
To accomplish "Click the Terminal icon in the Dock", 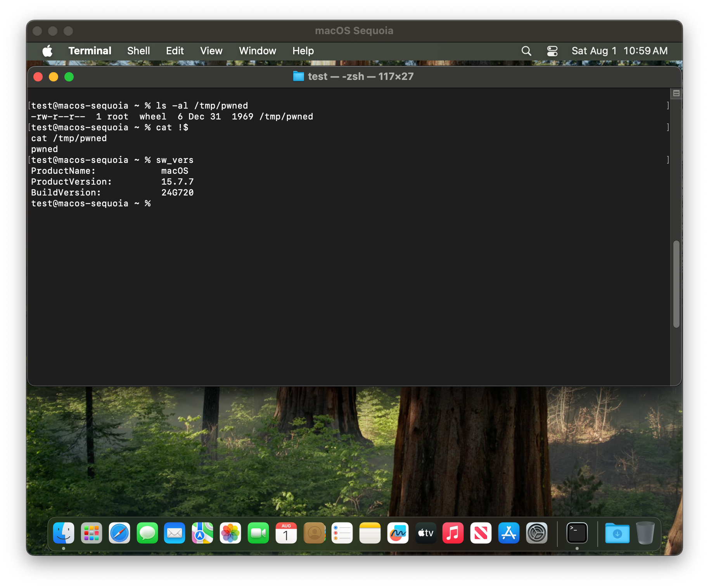I will coord(577,533).
